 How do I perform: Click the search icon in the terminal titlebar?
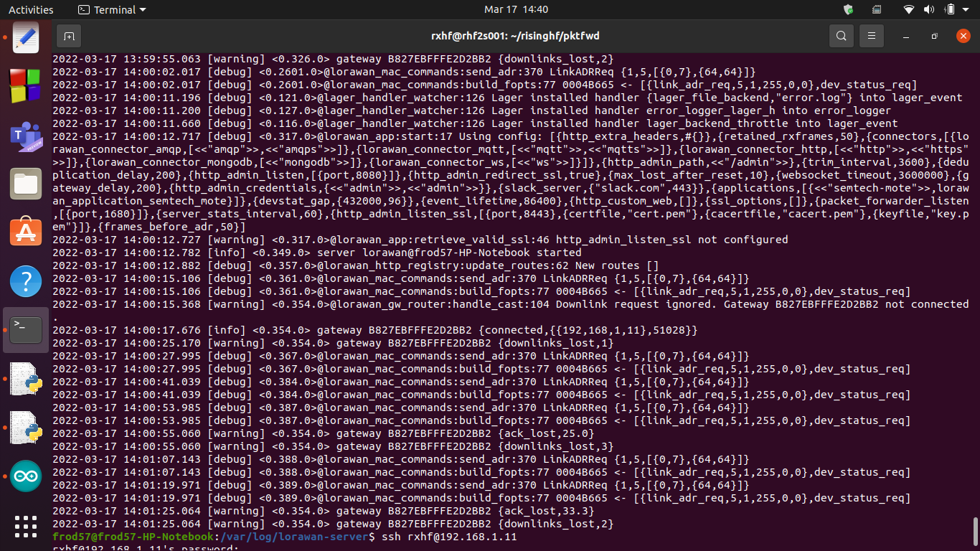pos(841,36)
